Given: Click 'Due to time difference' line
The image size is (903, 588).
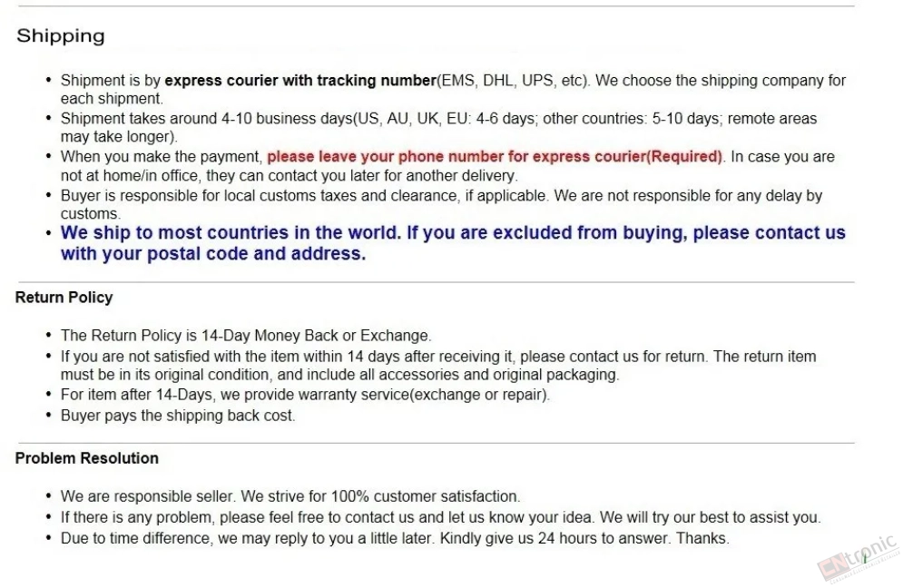Looking at the screenshot, I should tap(395, 538).
